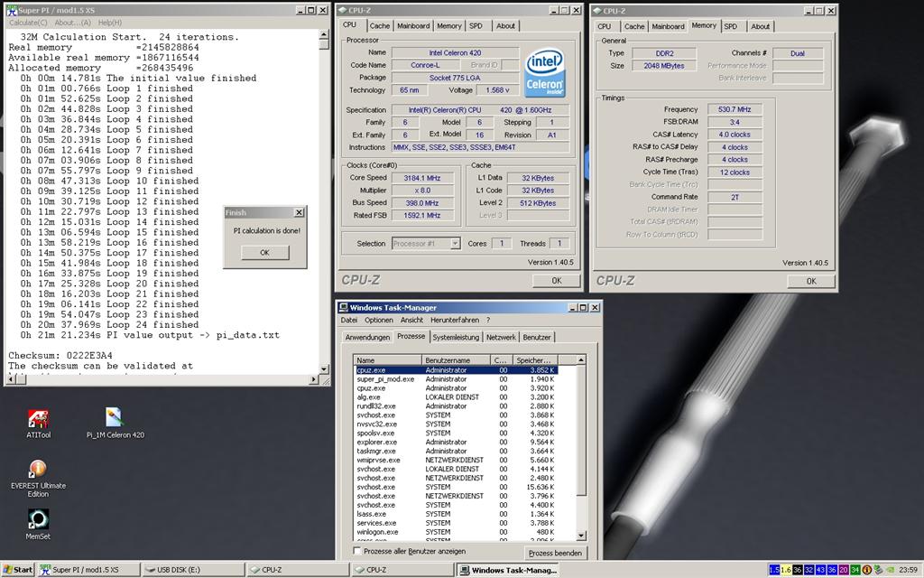
Task: Switch to Benutzer tab
Action: point(537,338)
